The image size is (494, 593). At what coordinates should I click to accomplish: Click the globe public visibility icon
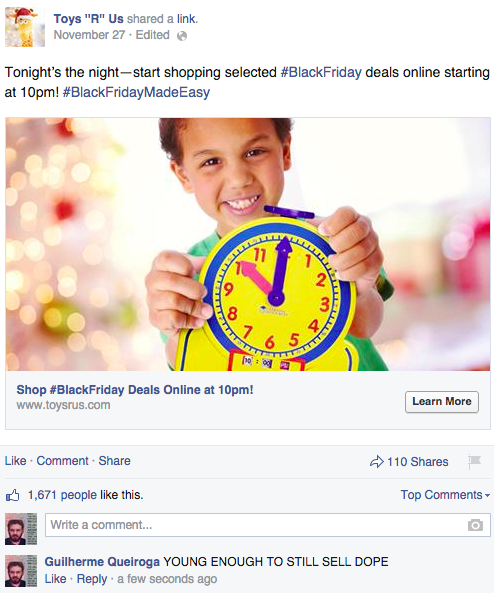182,36
